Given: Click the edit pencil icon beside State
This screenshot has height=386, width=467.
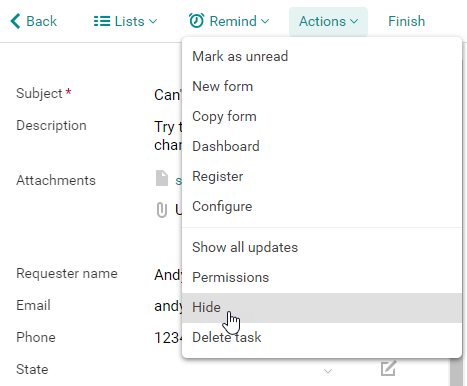Looking at the screenshot, I should 388,368.
